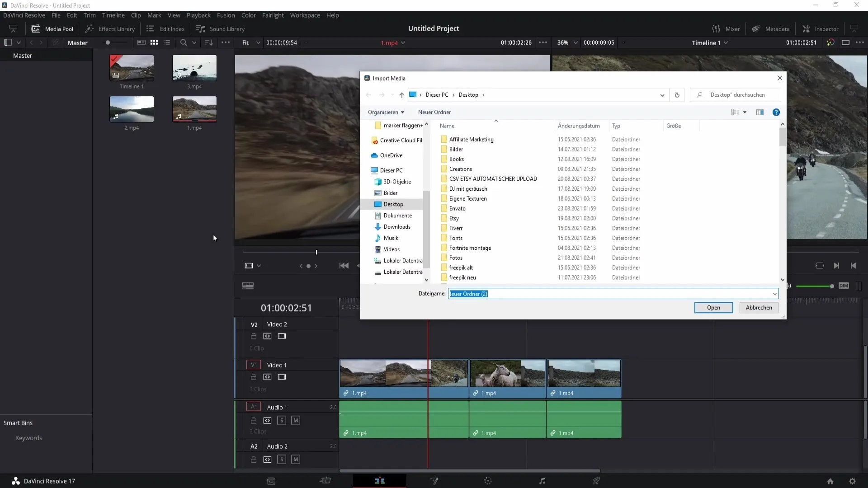Image resolution: width=868 pixels, height=488 pixels.
Task: Go to next clip in timeline viewer
Action: click(x=836, y=266)
